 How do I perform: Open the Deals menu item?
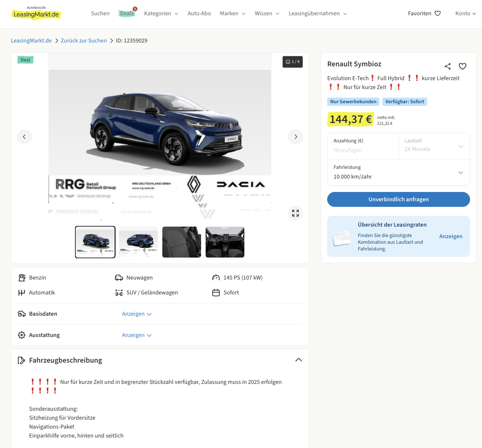coord(127,13)
